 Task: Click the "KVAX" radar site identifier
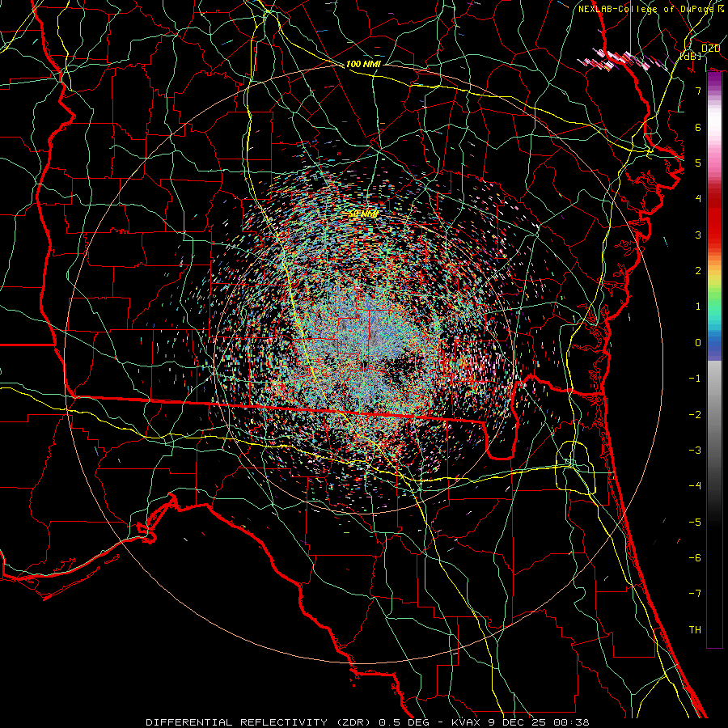(466, 722)
